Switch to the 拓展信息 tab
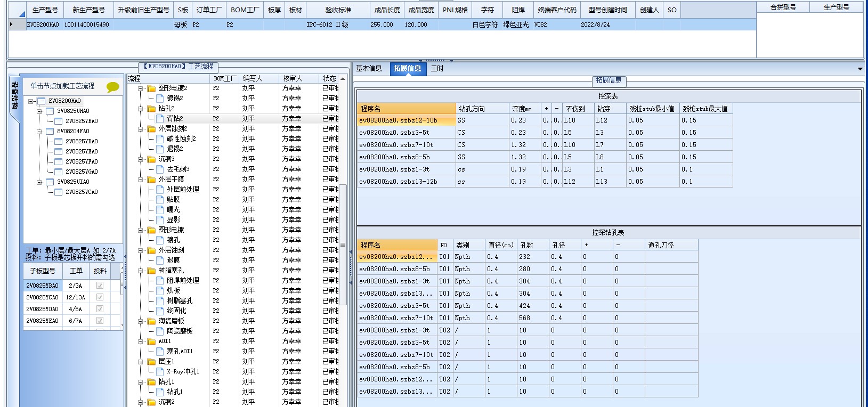Image resolution: width=868 pixels, height=407 pixels. [x=408, y=69]
